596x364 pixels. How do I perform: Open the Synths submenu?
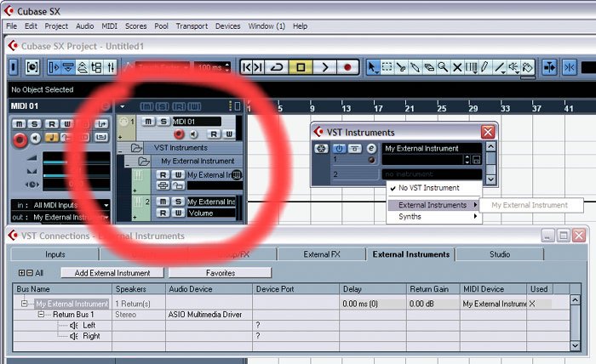click(x=434, y=217)
